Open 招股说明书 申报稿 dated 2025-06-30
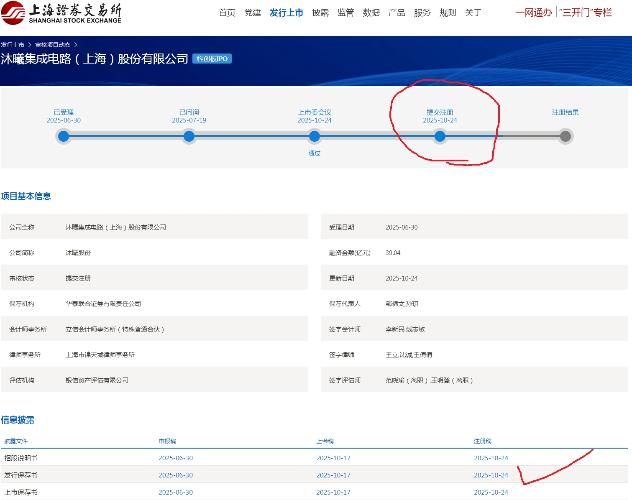The height and width of the screenshot is (500, 632). 176,458
